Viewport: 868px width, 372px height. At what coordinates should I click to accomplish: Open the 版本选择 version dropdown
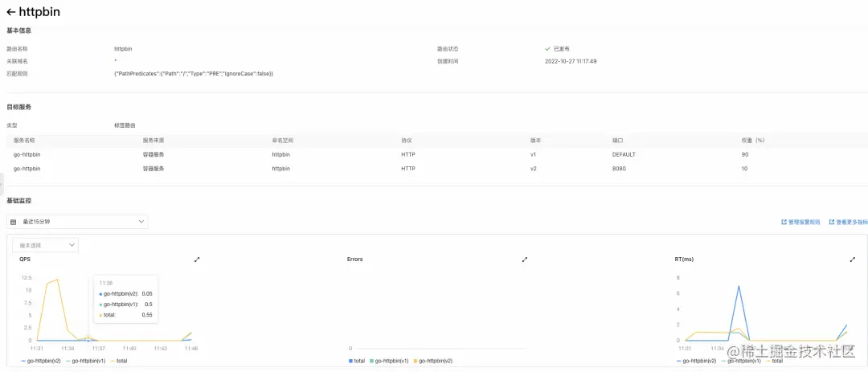coord(45,245)
